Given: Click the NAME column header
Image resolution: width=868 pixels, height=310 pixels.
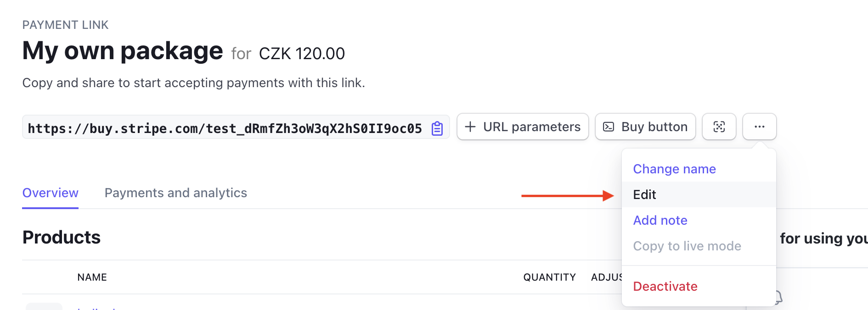Looking at the screenshot, I should point(91,277).
